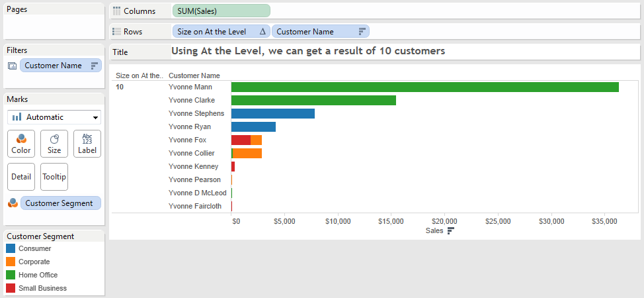Select Consumer blue swatch in legend
The height and width of the screenshot is (298, 644).
pyautogui.click(x=10, y=248)
